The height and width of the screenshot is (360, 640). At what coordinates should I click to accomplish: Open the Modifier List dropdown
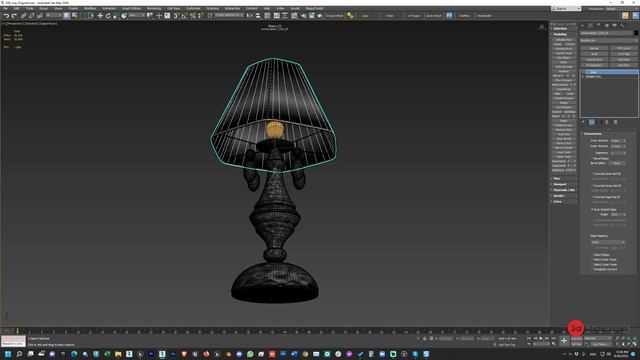pyautogui.click(x=609, y=40)
